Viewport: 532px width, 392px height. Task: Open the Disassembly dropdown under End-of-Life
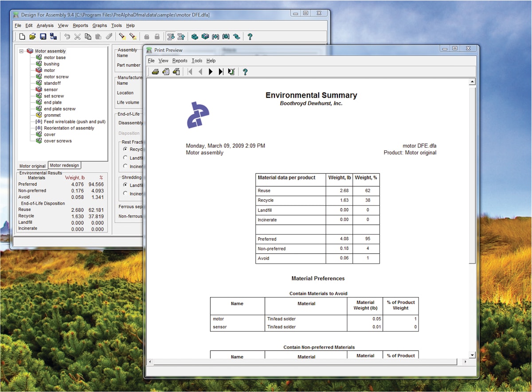pos(135,123)
